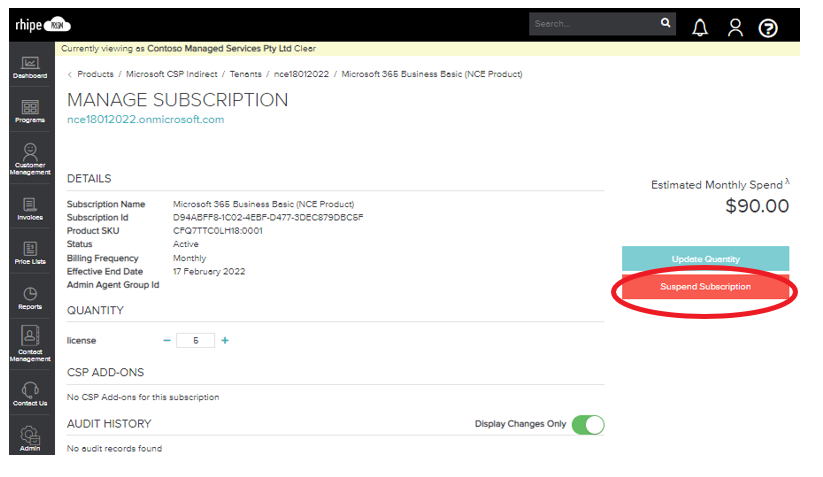Focus the Search input field

[594, 24]
